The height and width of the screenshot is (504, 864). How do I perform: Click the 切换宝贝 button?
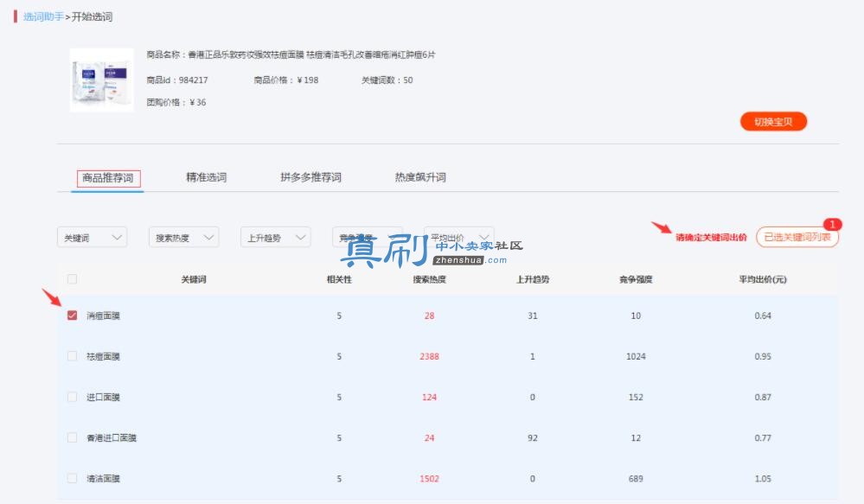pos(773,122)
